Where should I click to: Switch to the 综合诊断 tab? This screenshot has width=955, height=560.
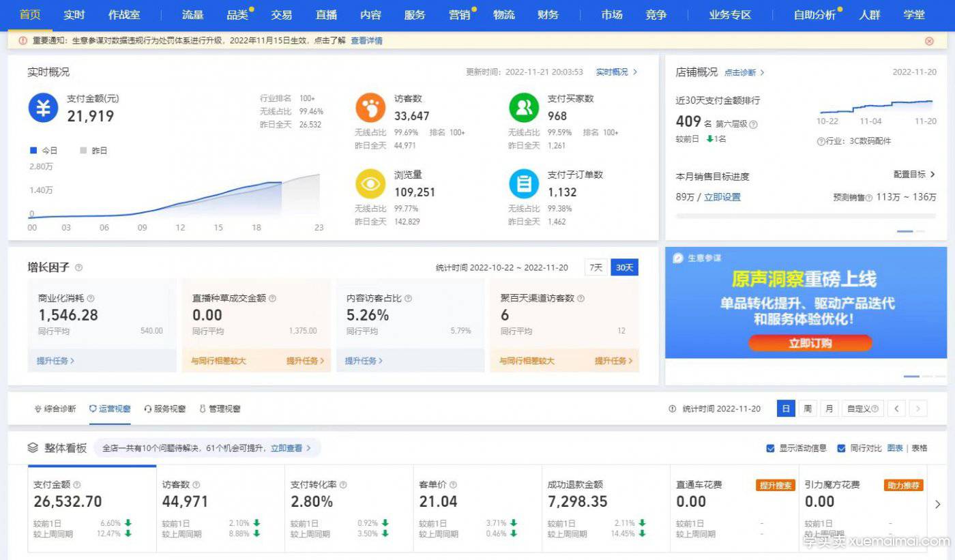[x=55, y=409]
